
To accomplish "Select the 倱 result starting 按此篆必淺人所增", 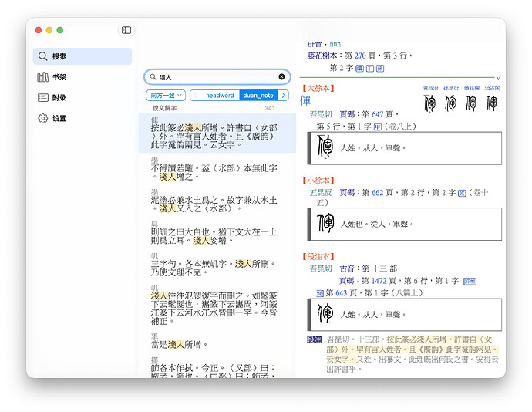I will click(217, 133).
